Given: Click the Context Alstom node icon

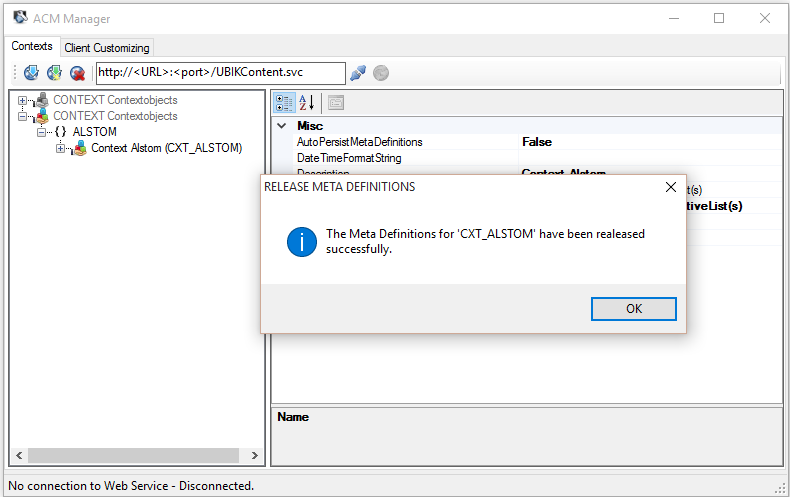Looking at the screenshot, I should click(x=79, y=148).
